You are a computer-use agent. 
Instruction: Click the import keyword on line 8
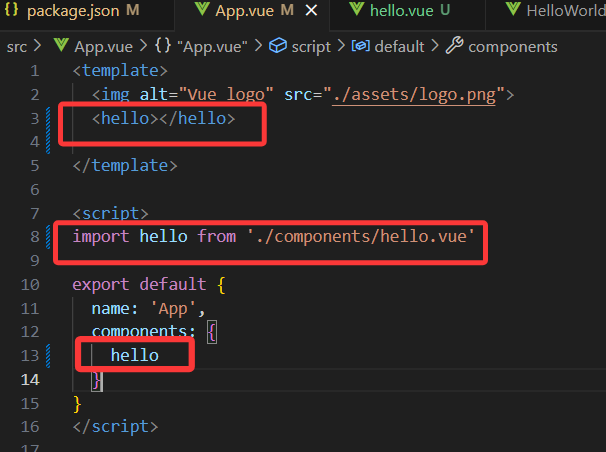101,236
